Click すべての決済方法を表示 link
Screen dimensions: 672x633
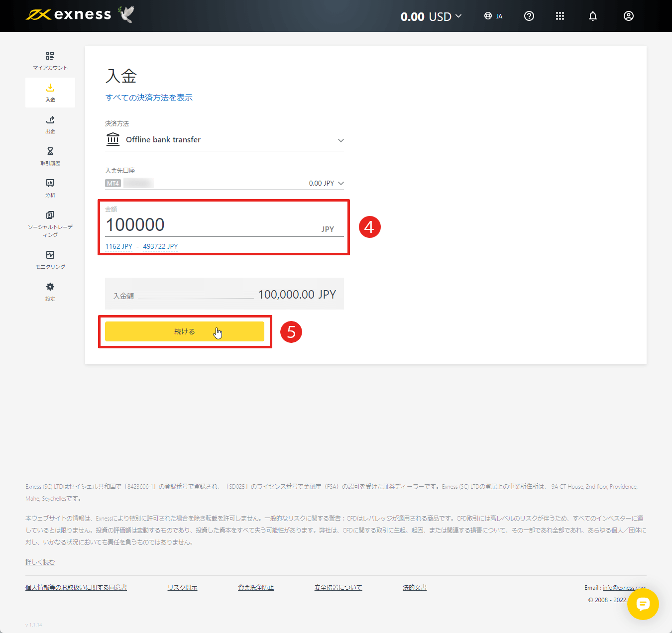(x=149, y=98)
